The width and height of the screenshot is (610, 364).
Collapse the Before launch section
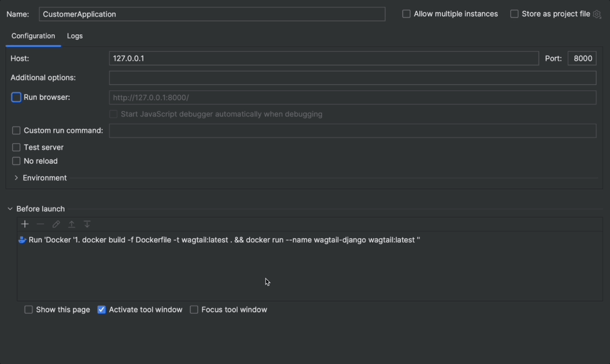tap(10, 209)
